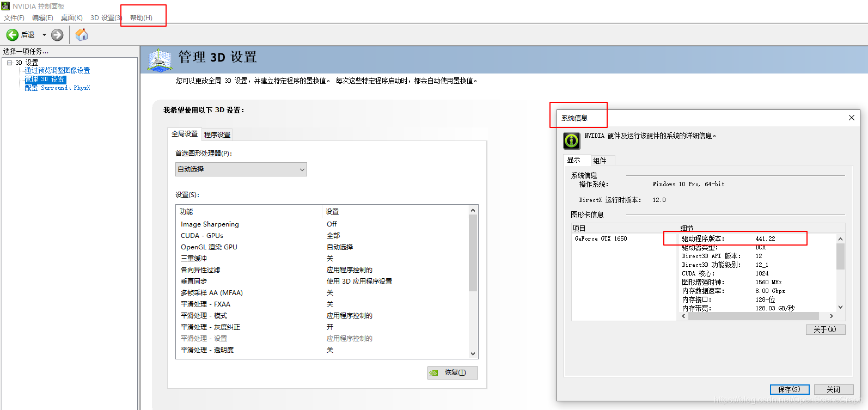The height and width of the screenshot is (410, 868).
Task: Click details list scroll-up arrow
Action: 840,239
